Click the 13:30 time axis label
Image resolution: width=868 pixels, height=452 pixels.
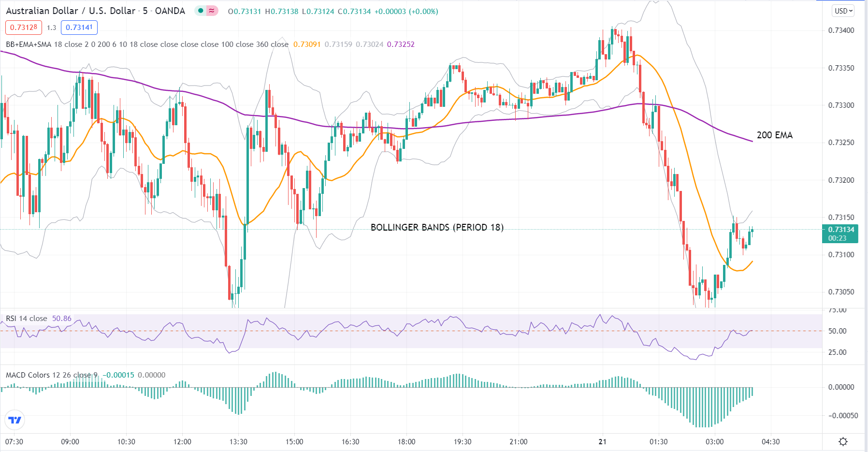[x=238, y=442]
